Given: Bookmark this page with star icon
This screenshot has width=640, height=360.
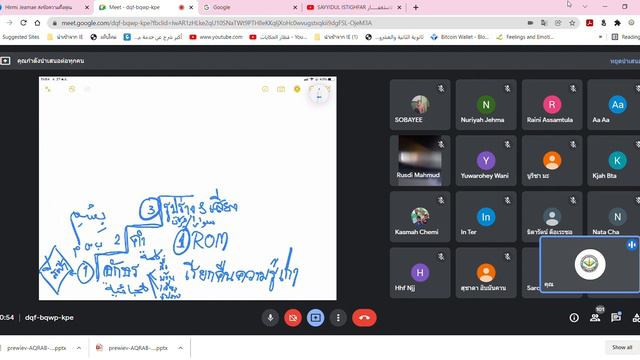Looking at the screenshot, I should [x=572, y=23].
